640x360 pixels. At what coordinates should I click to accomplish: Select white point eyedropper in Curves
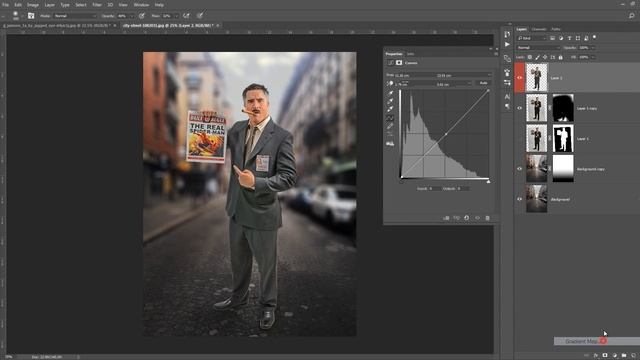coord(390,109)
